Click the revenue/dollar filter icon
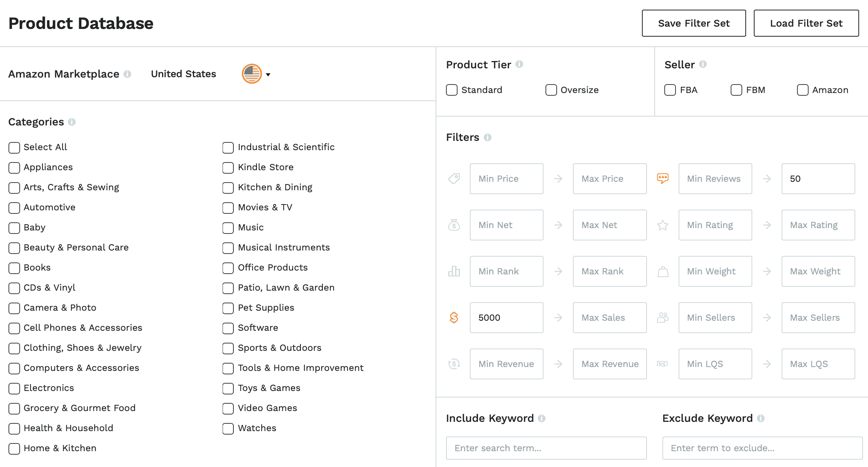Image resolution: width=868 pixels, height=467 pixels. (x=454, y=363)
